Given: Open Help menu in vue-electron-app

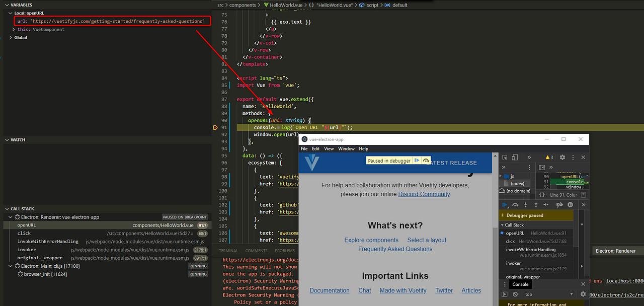Looking at the screenshot, I should 363,148.
